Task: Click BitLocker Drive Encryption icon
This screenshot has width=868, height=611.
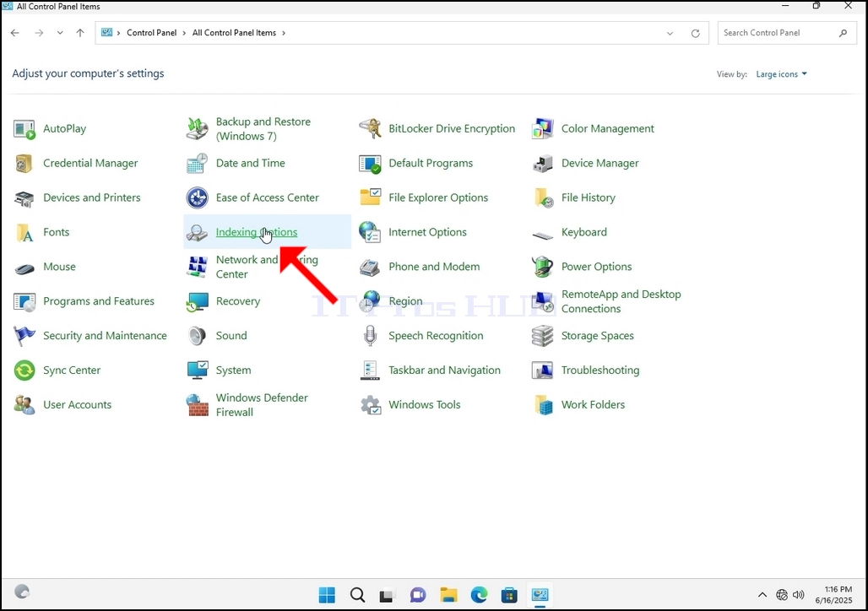Action: [x=370, y=128]
